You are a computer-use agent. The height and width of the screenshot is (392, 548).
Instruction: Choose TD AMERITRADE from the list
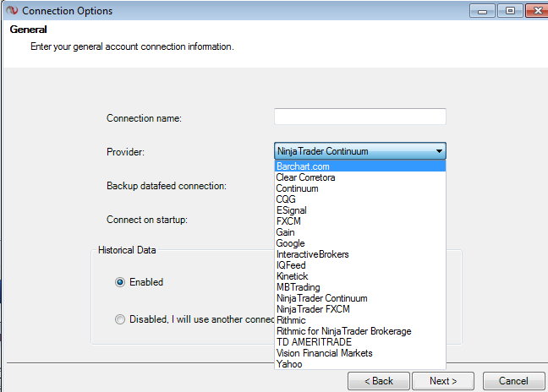(x=360, y=342)
